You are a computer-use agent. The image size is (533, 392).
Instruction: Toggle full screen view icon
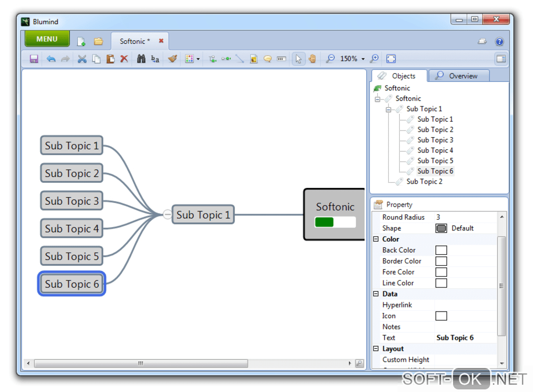pos(391,59)
